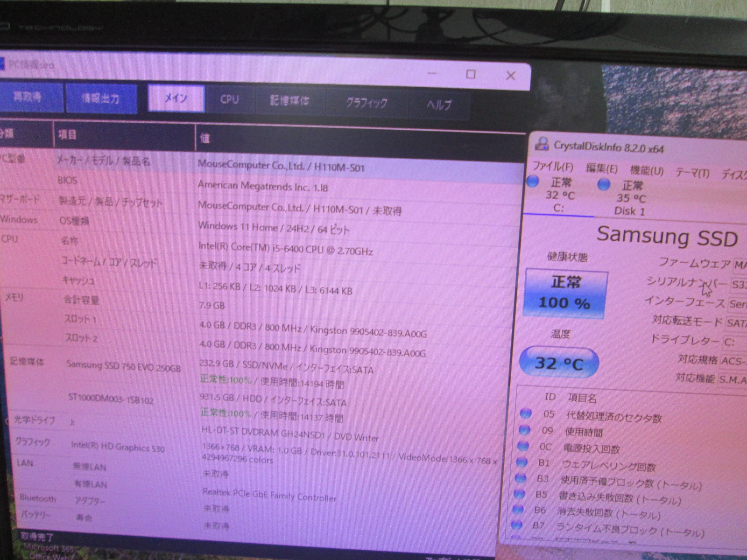Close the PC情報siro window
The image size is (747, 560).
pyautogui.click(x=511, y=76)
